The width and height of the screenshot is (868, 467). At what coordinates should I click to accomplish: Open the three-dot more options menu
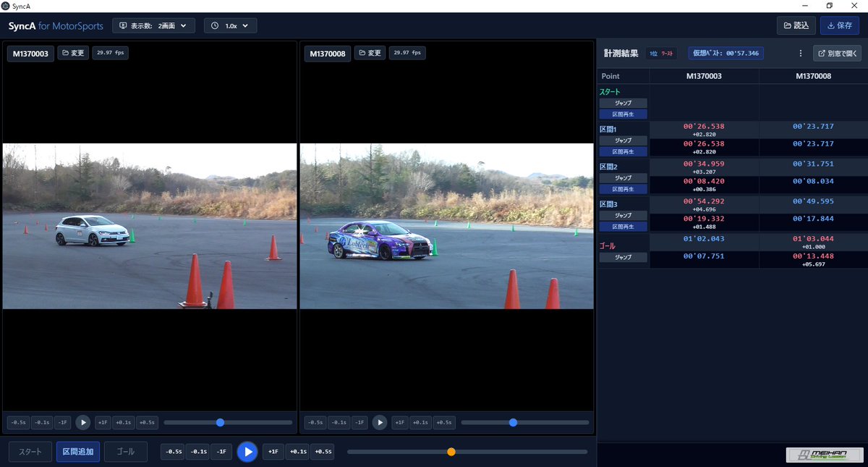[x=800, y=53]
